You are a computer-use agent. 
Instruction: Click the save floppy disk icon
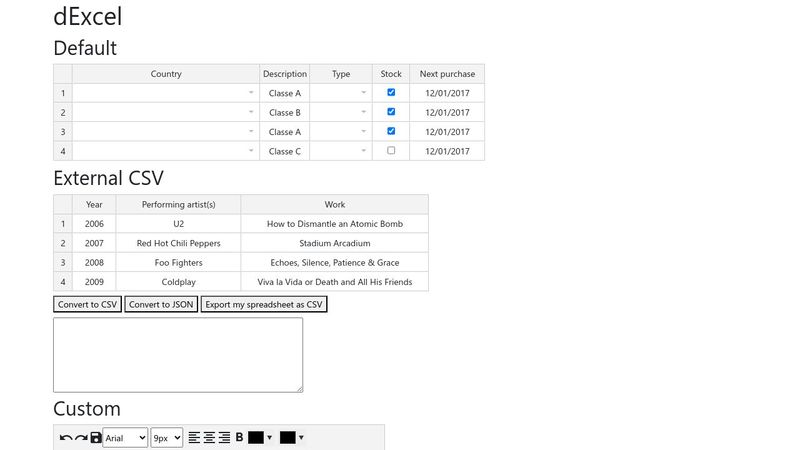tap(96, 438)
